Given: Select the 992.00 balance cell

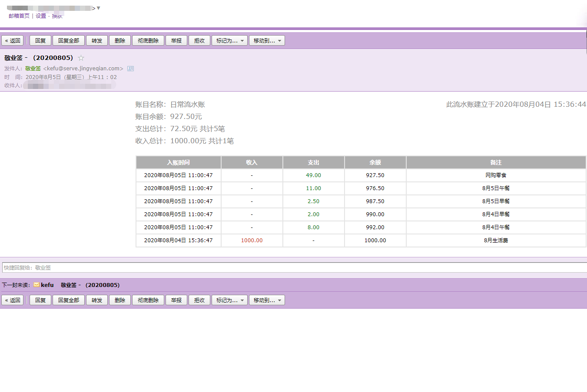Looking at the screenshot, I should click(375, 227).
